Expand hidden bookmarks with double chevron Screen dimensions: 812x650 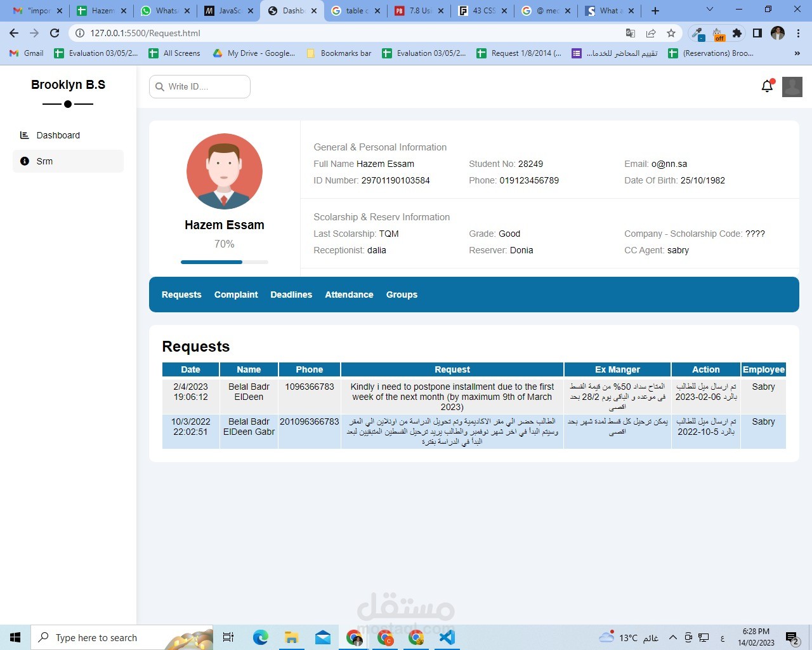pyautogui.click(x=797, y=53)
